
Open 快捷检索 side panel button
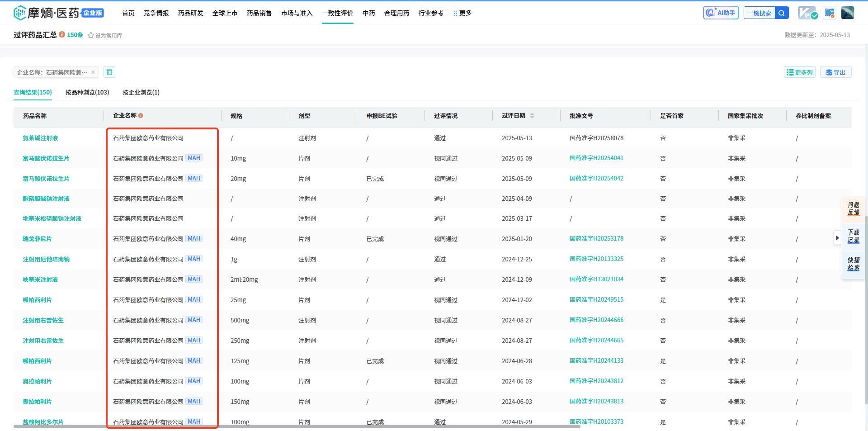pyautogui.click(x=853, y=264)
